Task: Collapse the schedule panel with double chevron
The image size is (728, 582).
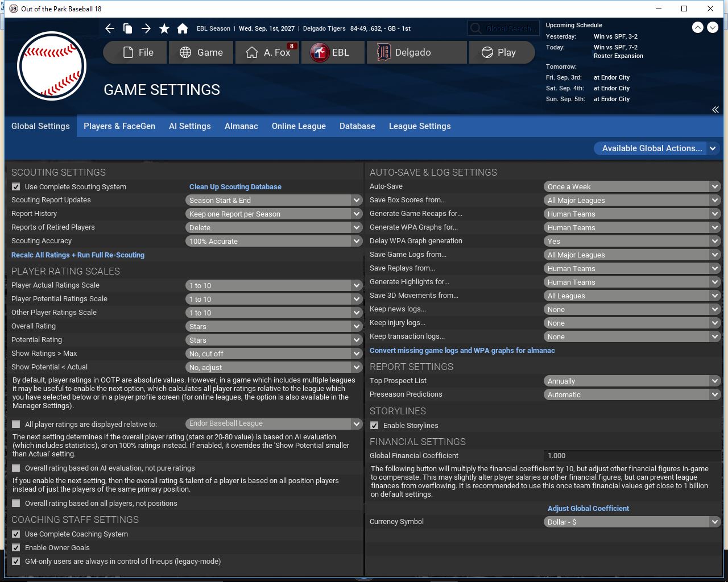Action: coord(715,110)
